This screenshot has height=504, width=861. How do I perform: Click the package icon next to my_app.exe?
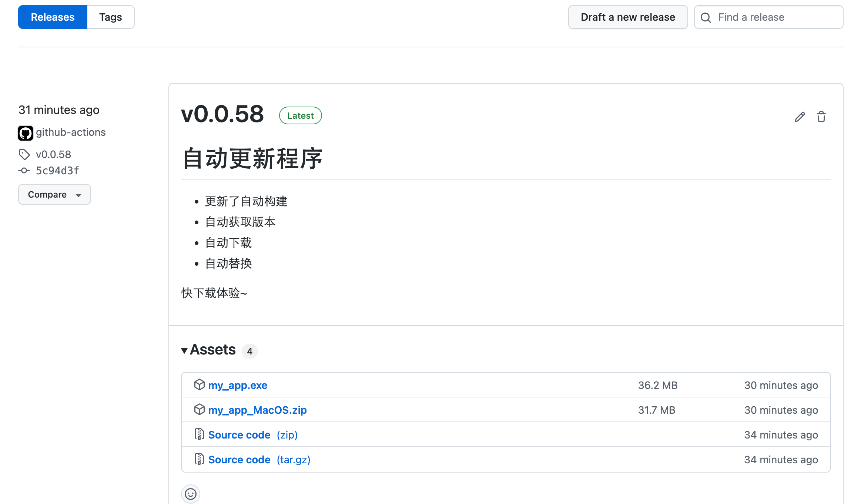pos(199,385)
